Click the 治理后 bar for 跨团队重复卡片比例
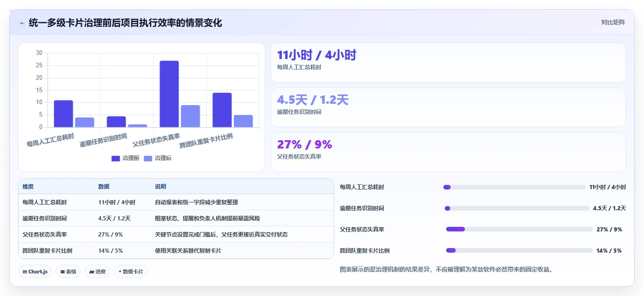The height and width of the screenshot is (296, 644). point(244,121)
